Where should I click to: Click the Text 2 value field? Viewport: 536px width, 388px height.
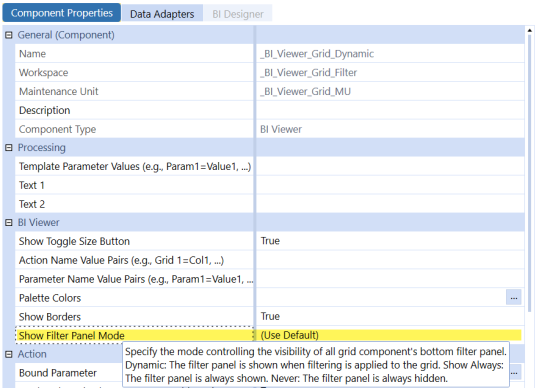(x=390, y=204)
